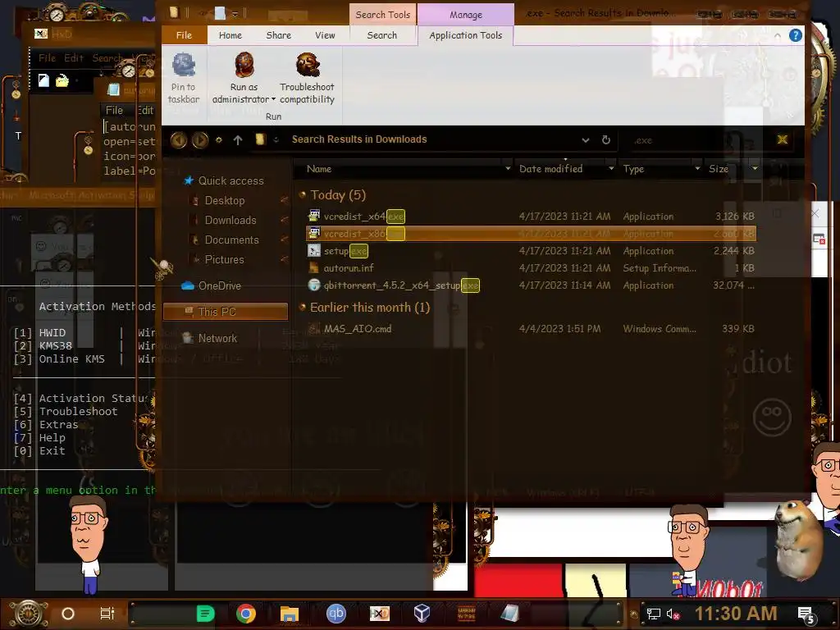This screenshot has width=840, height=630.
Task: Open the File menu in HxD window
Action: point(47,58)
